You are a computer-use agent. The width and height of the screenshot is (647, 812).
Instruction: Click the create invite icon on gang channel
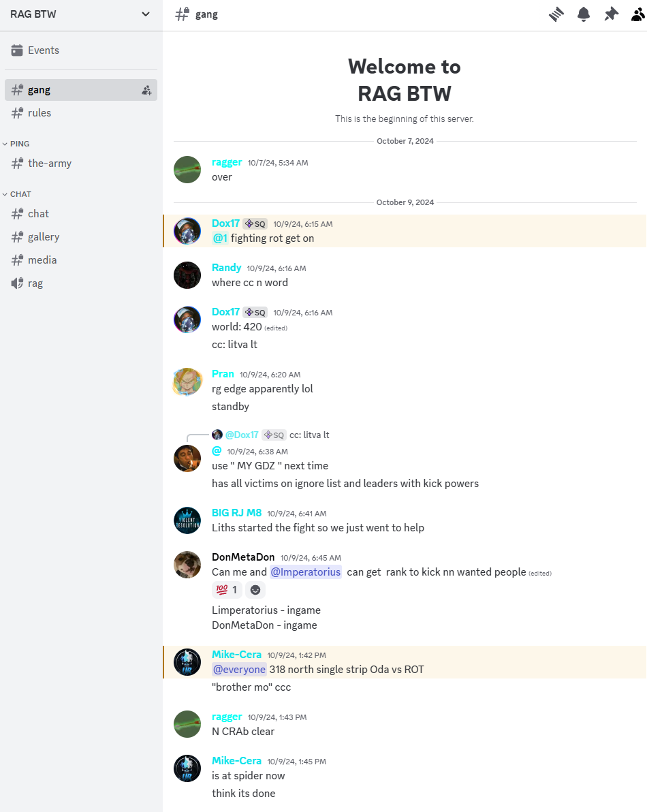[146, 90]
